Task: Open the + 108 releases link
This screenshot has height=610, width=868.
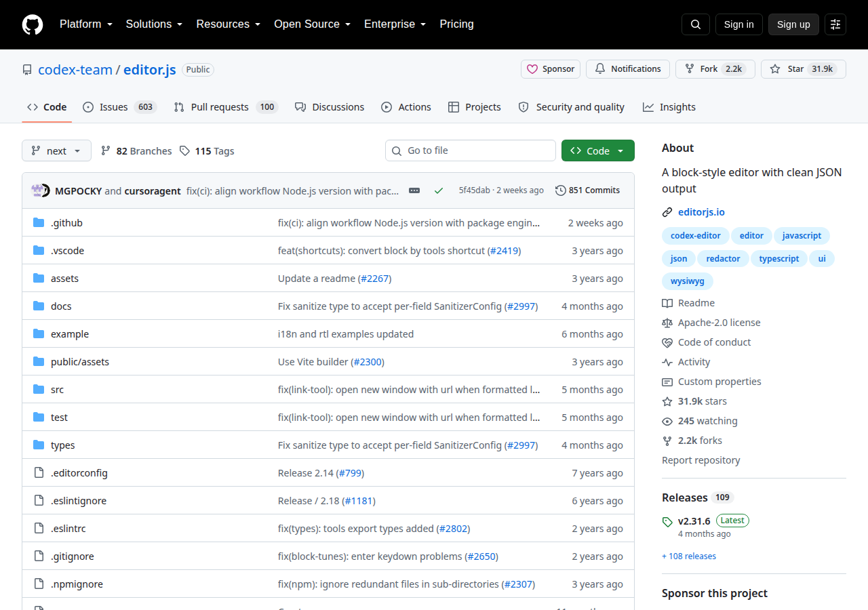Action: (689, 556)
